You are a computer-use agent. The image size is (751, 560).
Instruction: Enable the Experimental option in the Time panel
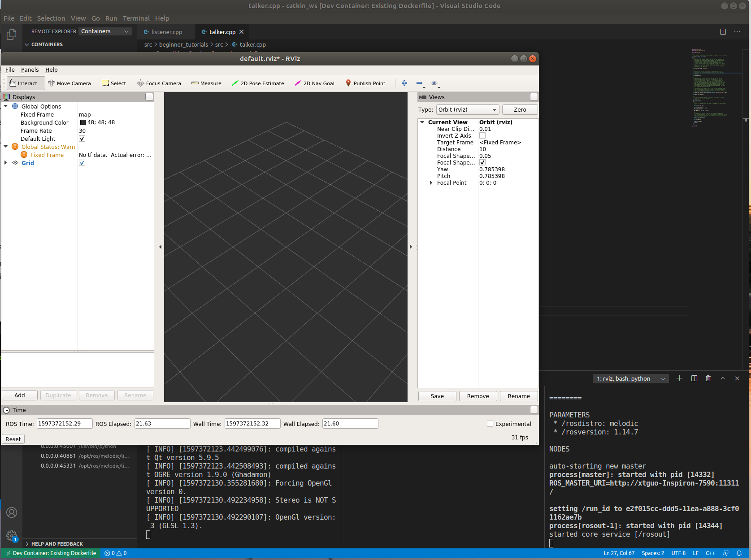pyautogui.click(x=490, y=423)
